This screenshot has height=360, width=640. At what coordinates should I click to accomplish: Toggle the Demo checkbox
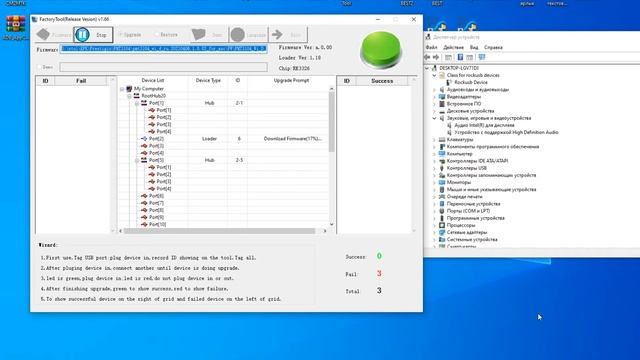click(39, 67)
